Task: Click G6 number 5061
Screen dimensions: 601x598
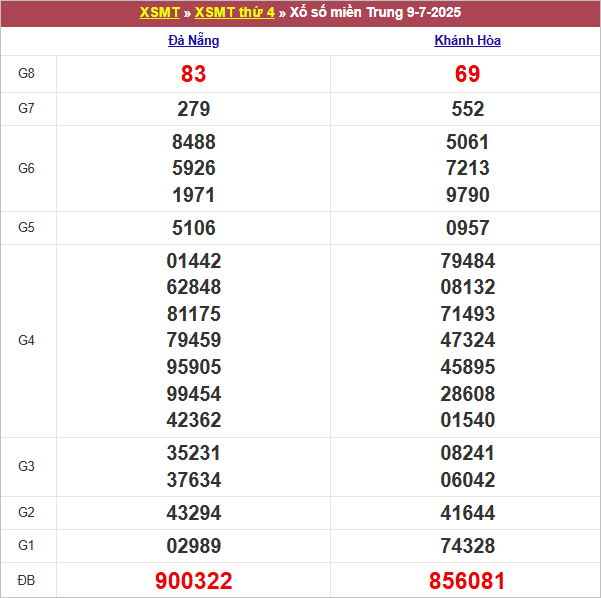Action: 468,142
